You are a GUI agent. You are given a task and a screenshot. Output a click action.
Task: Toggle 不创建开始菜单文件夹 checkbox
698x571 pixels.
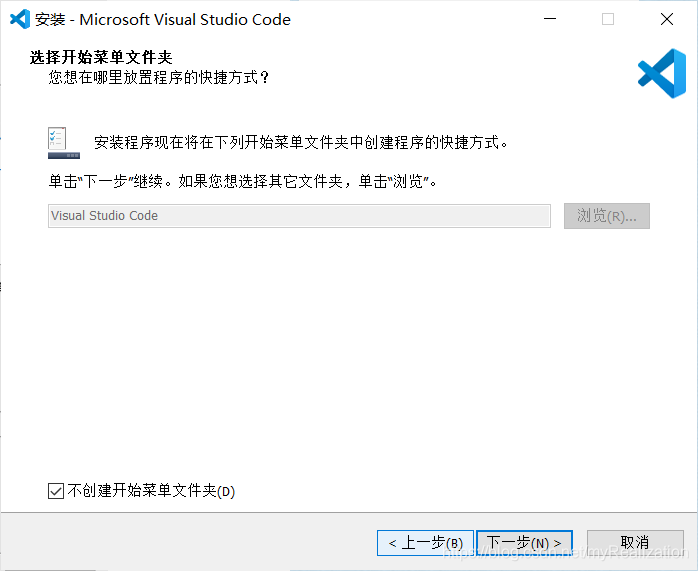click(56, 491)
